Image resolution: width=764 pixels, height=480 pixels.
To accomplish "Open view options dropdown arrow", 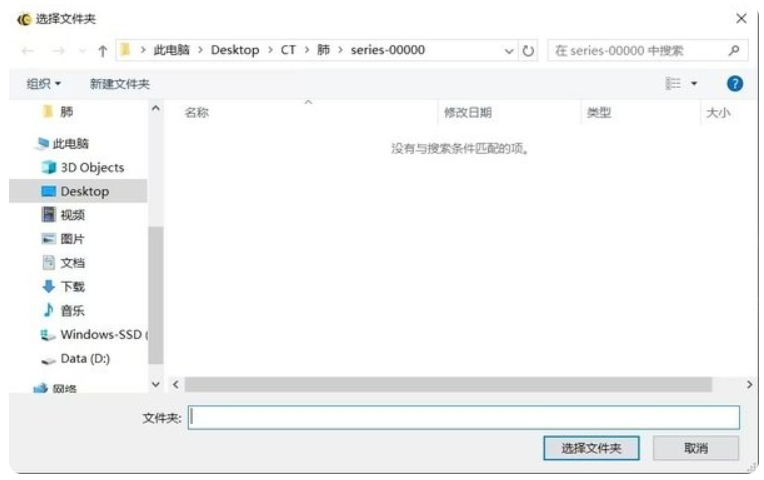I will [x=694, y=84].
